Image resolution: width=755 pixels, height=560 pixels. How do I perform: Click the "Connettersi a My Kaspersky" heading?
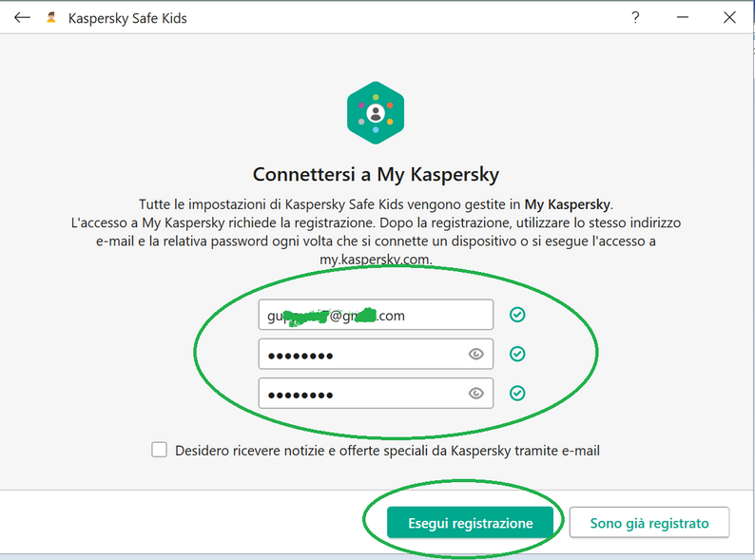coord(376,174)
